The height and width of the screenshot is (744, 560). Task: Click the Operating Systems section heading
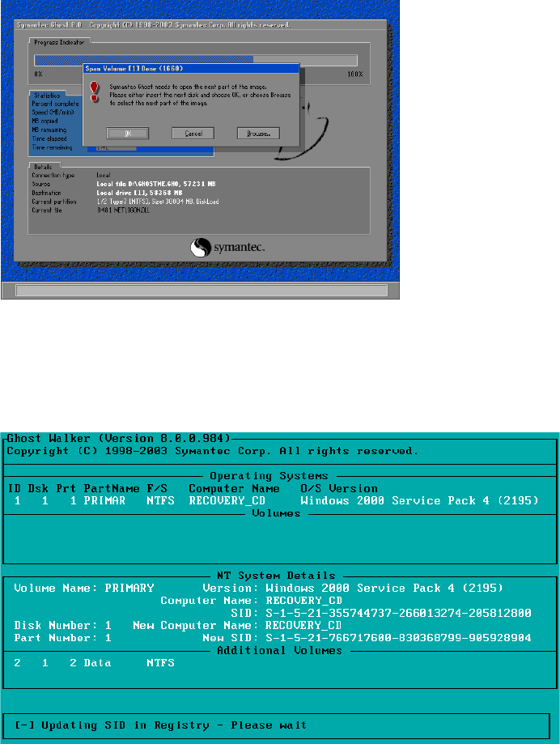coord(269,475)
